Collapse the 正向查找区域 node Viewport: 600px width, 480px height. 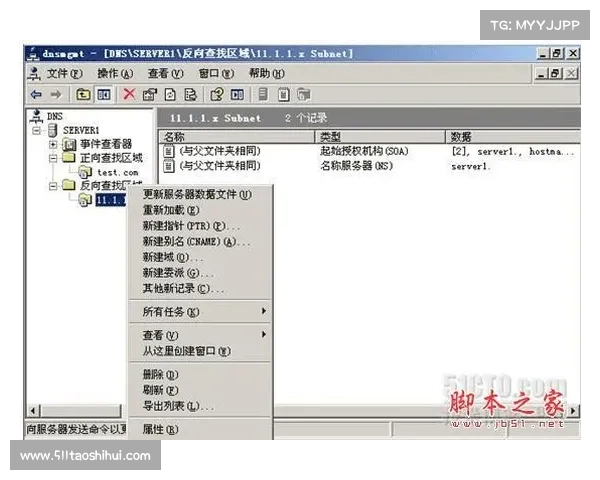[x=53, y=158]
